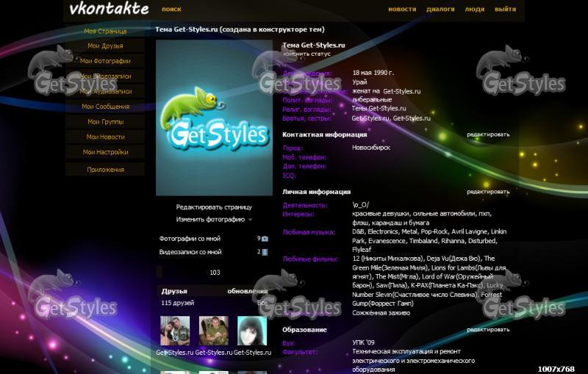This screenshot has height=374, width=588.
Task: Click the video icon beside video count 2
Action: coord(265,252)
